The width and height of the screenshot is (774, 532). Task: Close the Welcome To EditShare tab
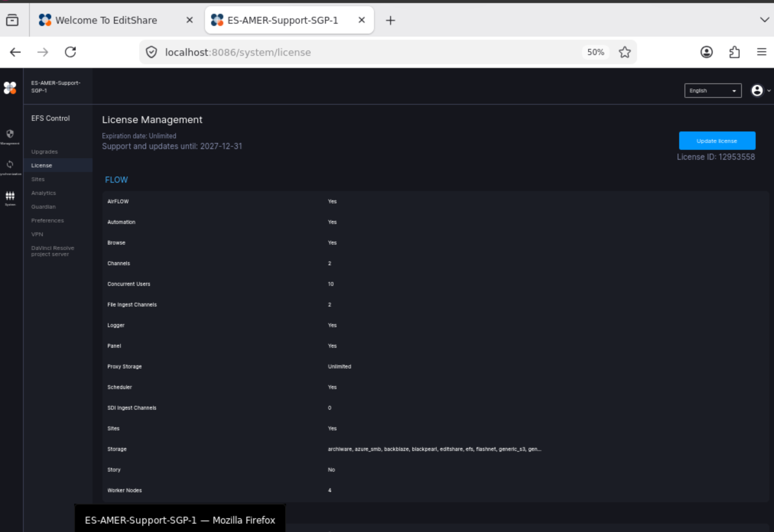click(189, 20)
